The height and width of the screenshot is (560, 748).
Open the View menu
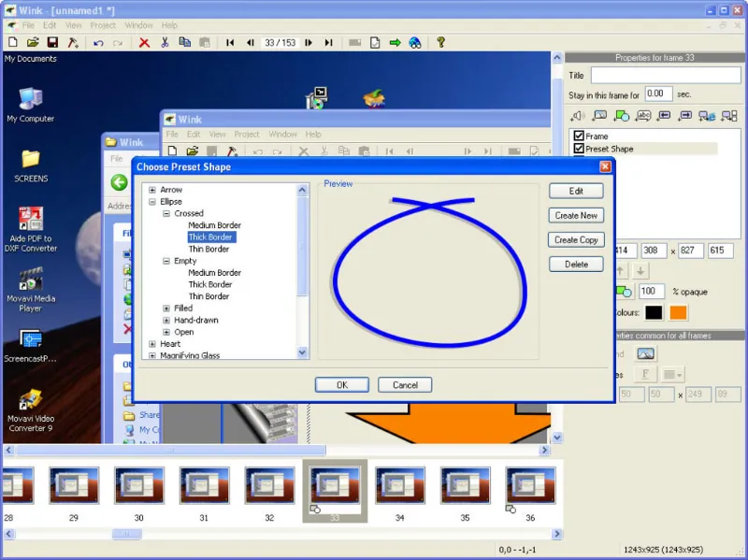pos(74,25)
